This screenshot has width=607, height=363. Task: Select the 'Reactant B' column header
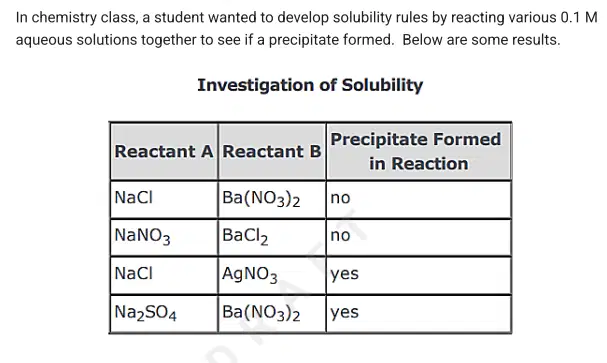[272, 151]
